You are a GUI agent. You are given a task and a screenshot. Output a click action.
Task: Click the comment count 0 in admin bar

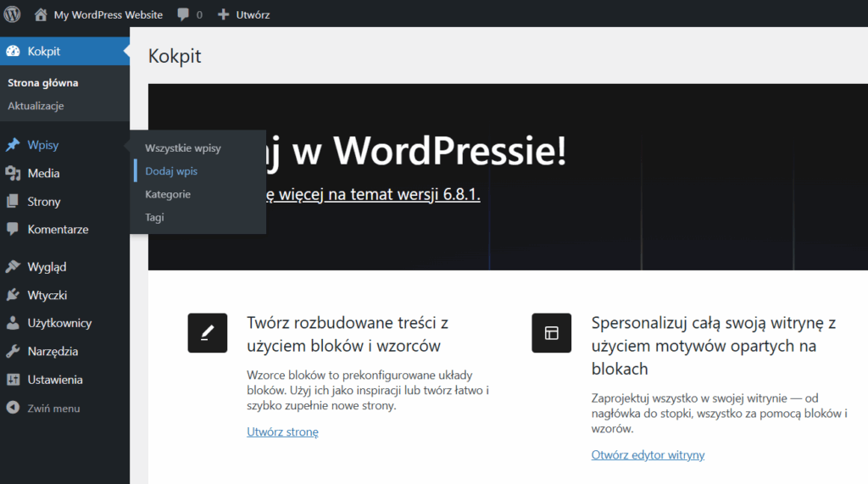click(x=199, y=15)
